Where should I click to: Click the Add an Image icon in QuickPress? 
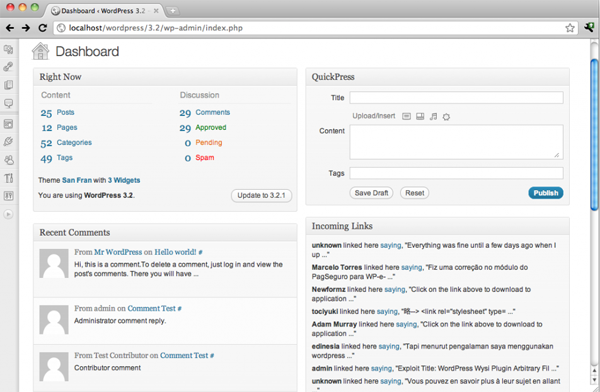(406, 116)
